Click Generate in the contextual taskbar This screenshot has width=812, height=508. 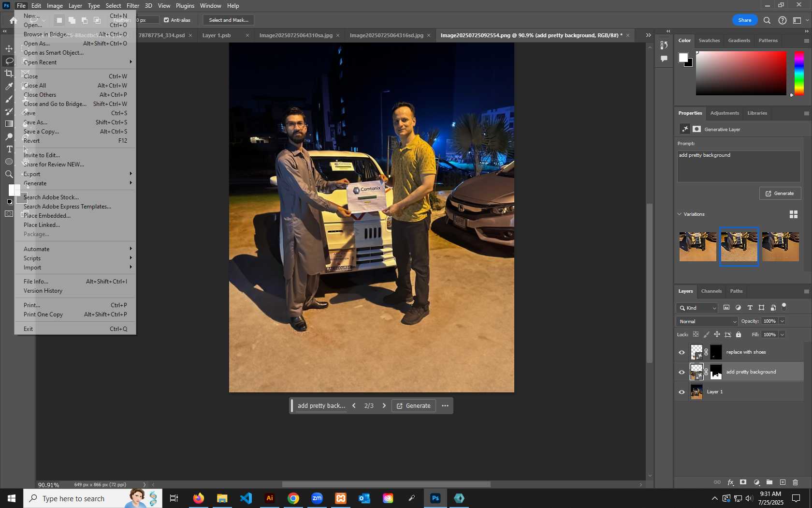click(x=414, y=406)
